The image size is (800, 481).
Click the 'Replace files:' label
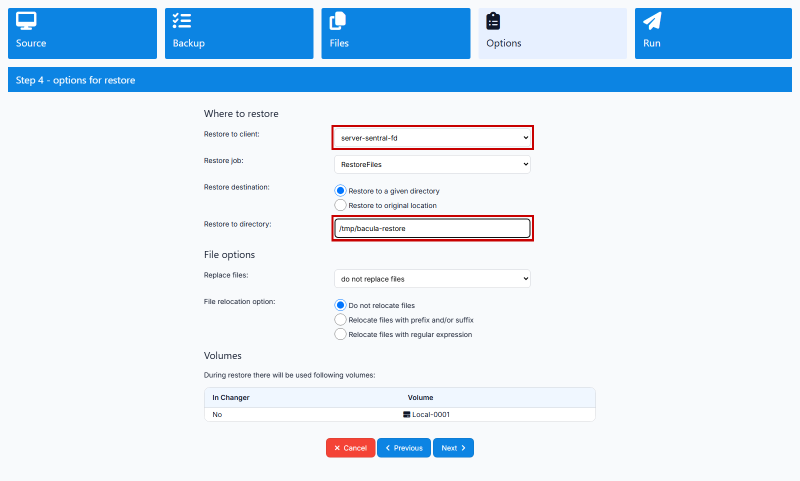[226, 275]
